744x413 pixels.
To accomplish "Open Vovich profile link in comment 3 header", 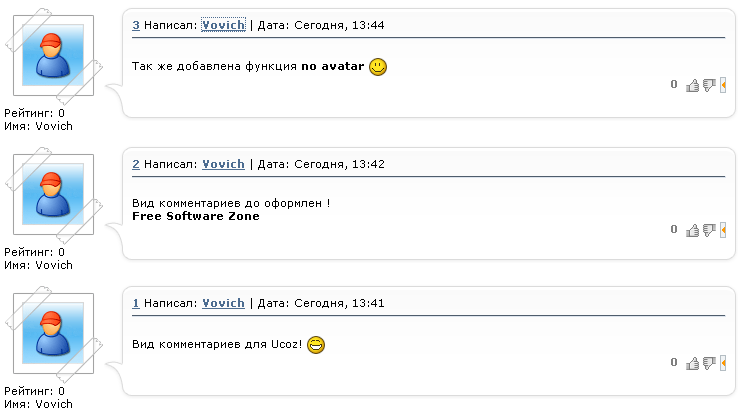I will [x=223, y=25].
